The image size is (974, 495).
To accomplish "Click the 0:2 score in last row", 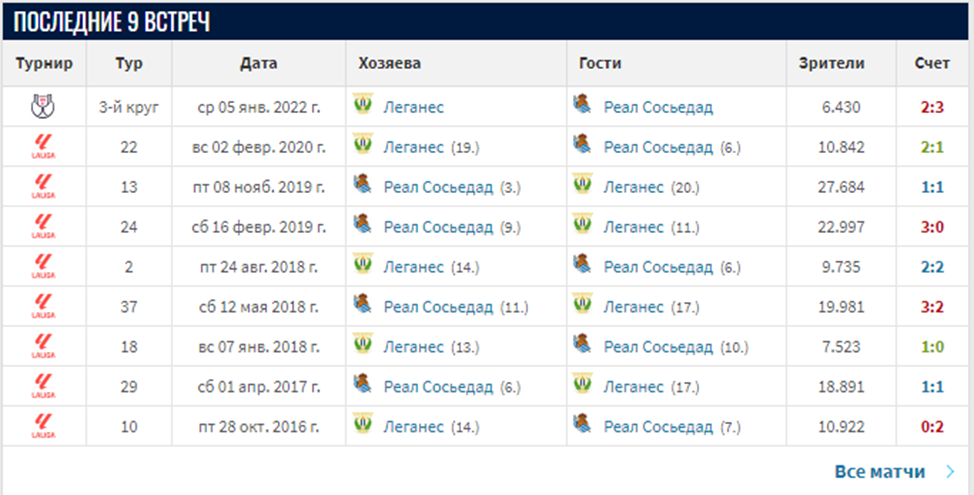I will pos(932,427).
